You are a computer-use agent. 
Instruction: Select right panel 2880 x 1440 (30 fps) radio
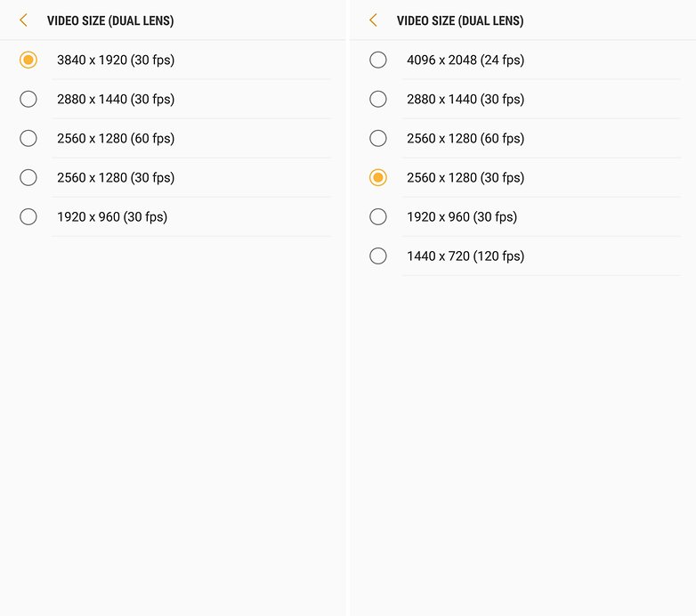pyautogui.click(x=378, y=99)
